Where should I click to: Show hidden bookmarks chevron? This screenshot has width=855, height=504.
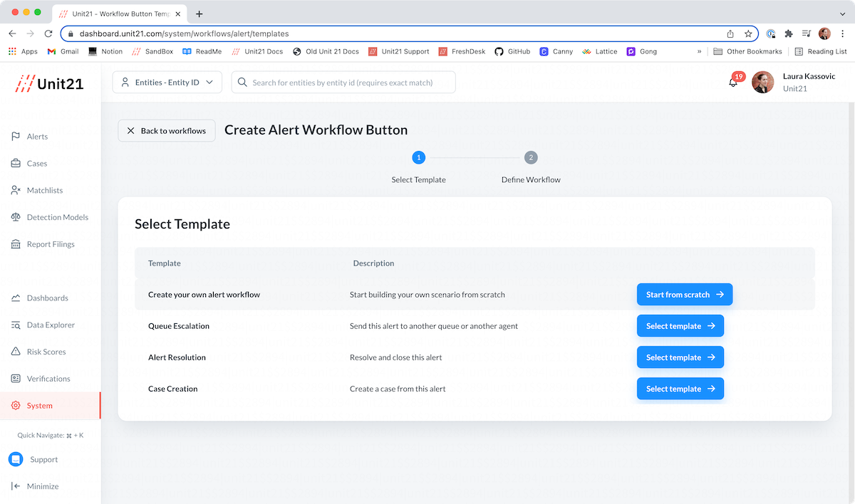[x=699, y=51]
